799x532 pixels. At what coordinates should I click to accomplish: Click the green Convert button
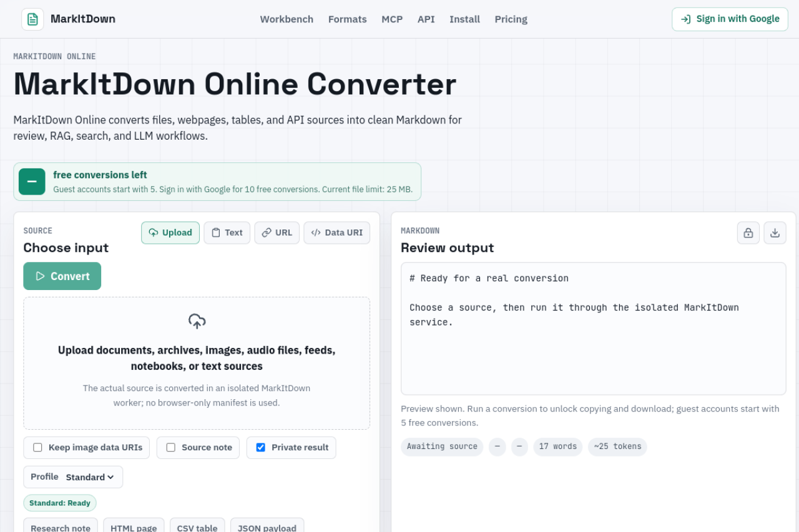coord(62,276)
